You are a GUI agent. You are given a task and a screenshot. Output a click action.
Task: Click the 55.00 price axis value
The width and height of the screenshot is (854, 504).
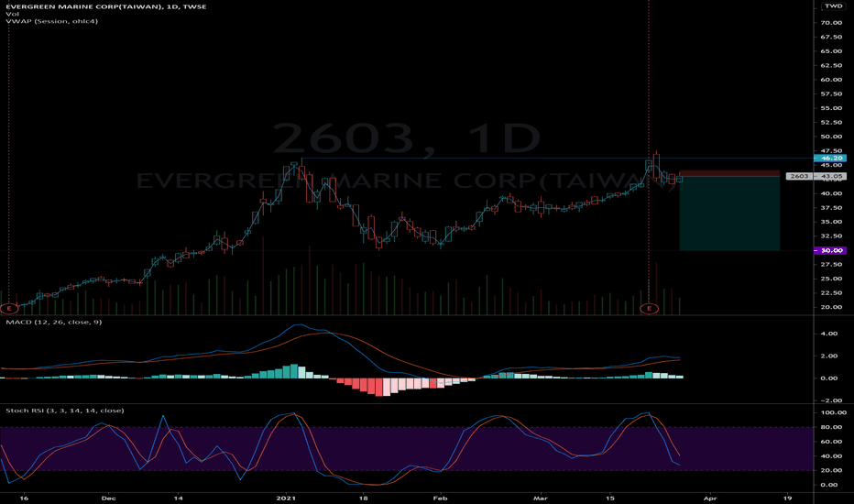pyautogui.click(x=832, y=108)
